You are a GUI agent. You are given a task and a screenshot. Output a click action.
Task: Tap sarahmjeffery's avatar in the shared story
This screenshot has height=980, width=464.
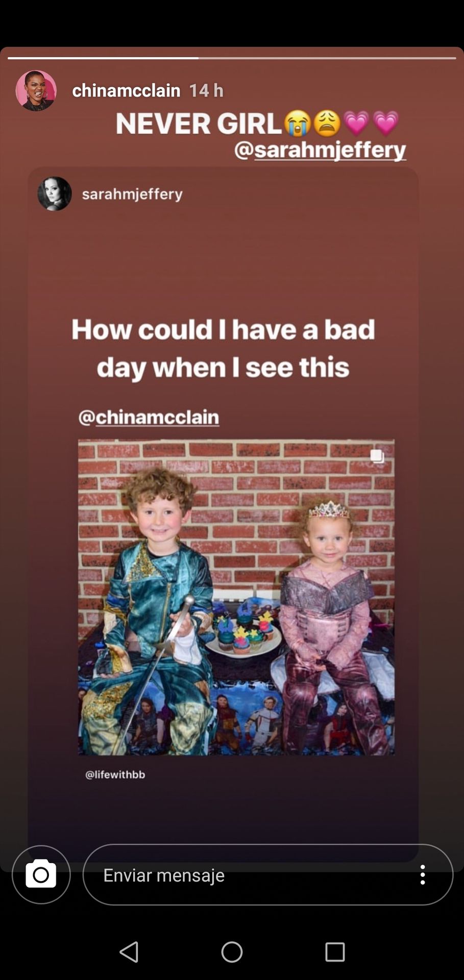click(x=55, y=193)
